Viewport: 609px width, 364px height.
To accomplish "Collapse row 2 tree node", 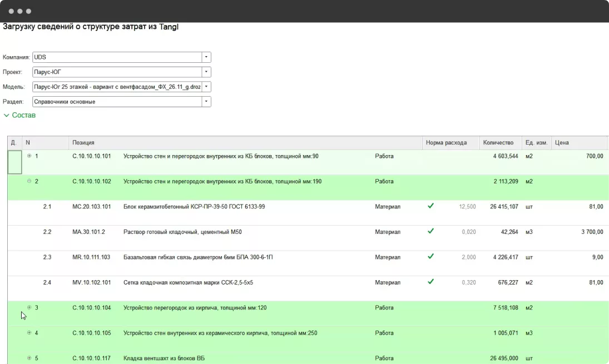I will [29, 181].
